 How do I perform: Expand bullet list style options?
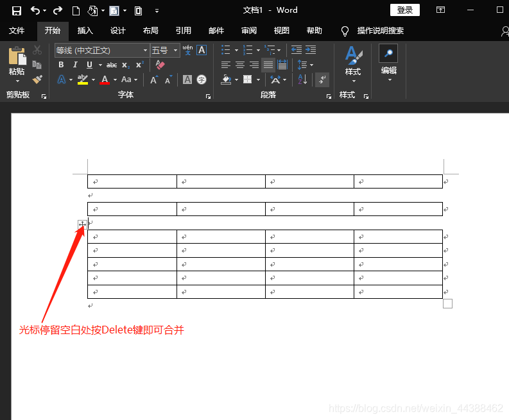[x=236, y=50]
